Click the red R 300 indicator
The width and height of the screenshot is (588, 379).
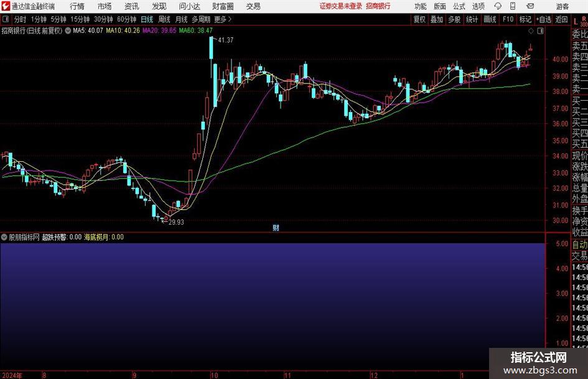click(584, 21)
